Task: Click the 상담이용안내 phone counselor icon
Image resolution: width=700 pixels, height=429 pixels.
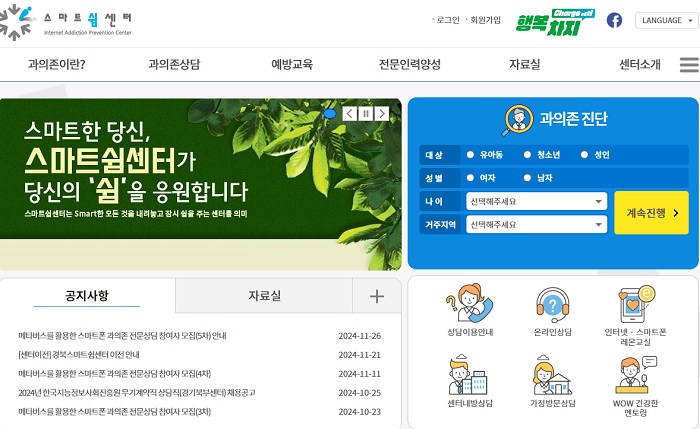Action: coord(470,305)
